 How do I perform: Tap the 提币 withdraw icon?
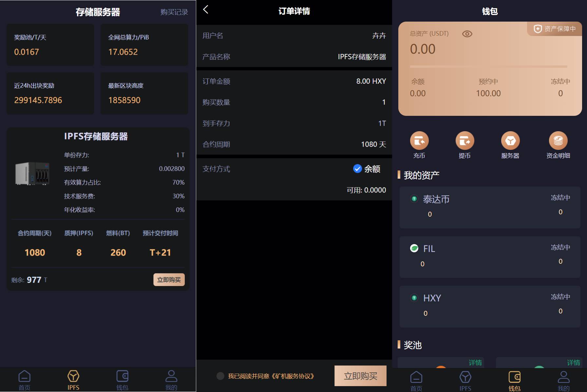pos(465,141)
